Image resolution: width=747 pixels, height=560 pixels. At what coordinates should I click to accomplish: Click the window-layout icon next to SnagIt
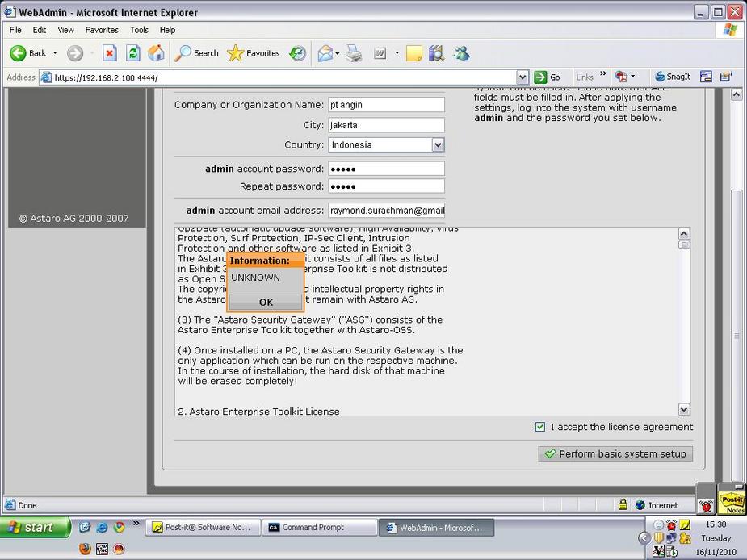tap(706, 77)
